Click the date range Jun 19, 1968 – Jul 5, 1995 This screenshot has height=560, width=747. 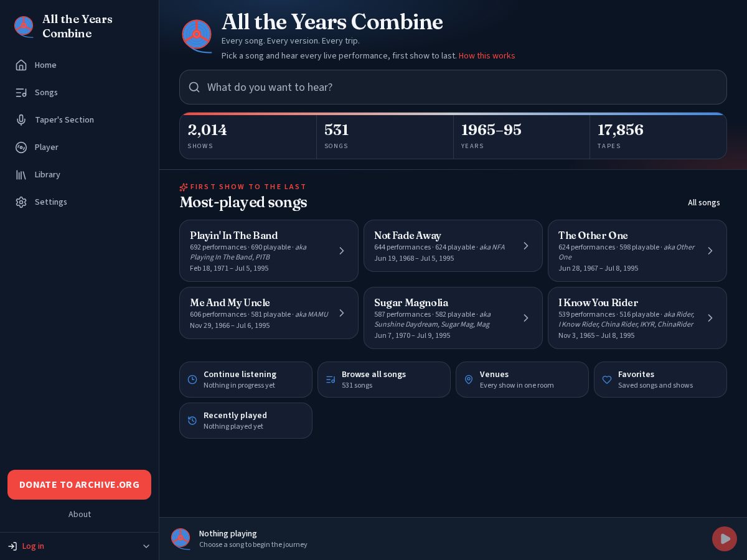point(414,258)
